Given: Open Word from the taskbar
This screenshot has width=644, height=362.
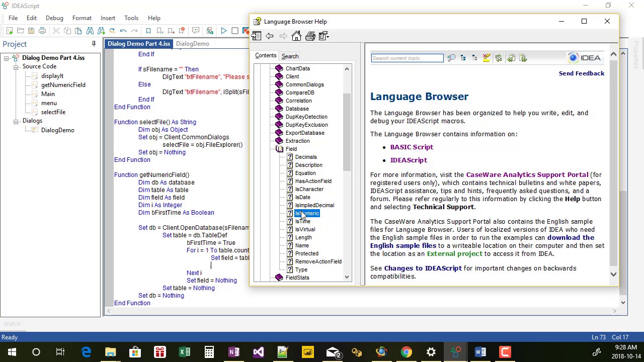Looking at the screenshot, I should click(480, 352).
